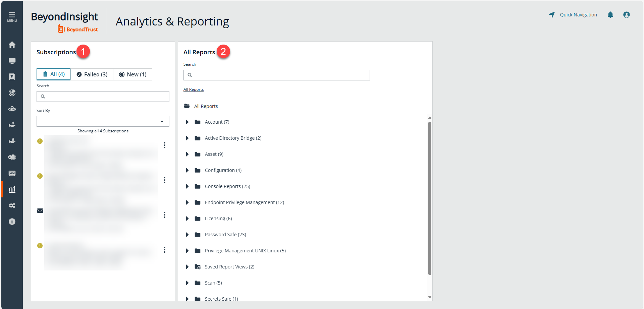The image size is (644, 309).
Task: Open the globe grid icon in sidebar
Action: pyautogui.click(x=12, y=157)
